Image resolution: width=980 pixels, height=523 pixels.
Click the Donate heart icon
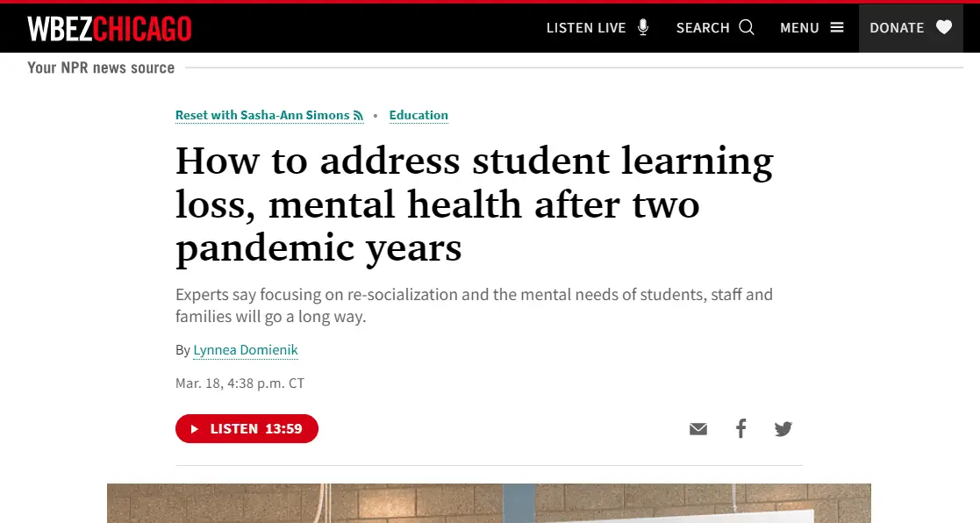coord(944,27)
